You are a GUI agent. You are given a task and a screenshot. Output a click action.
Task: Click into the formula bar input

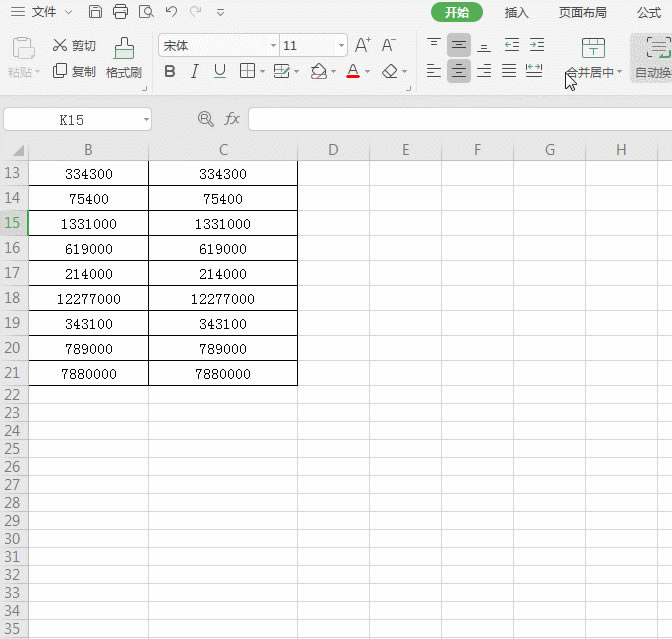(x=460, y=119)
